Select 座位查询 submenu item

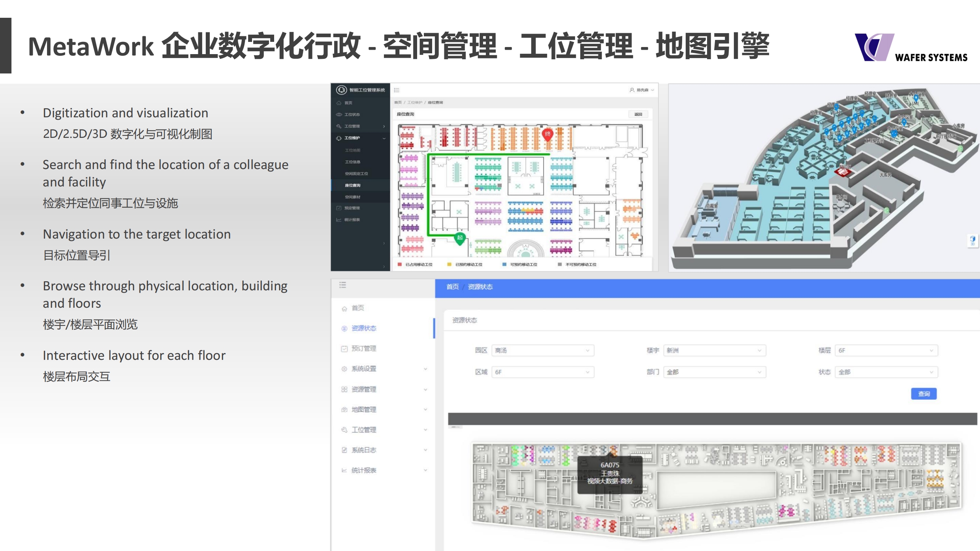click(x=353, y=185)
